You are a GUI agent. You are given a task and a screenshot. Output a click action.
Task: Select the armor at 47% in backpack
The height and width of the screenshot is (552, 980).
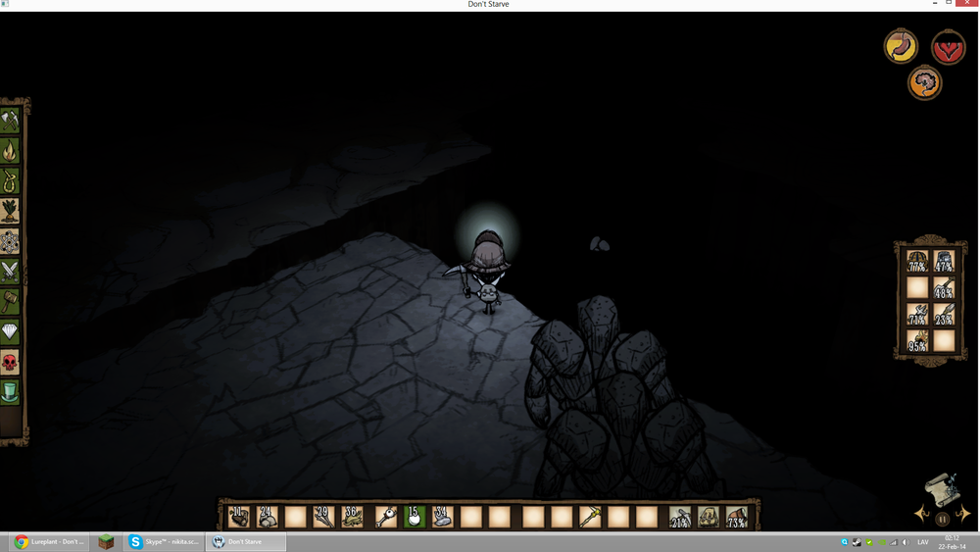(945, 261)
